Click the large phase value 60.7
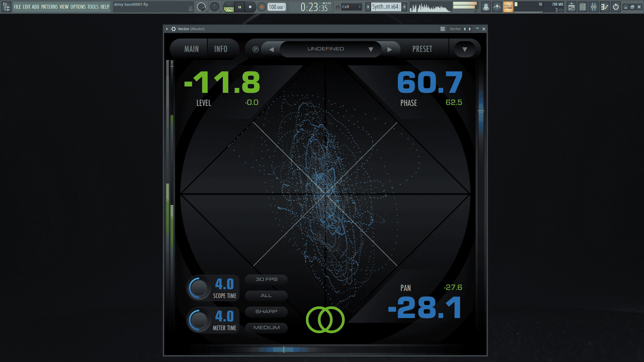Screen dimensions: 644x362 click(x=430, y=82)
